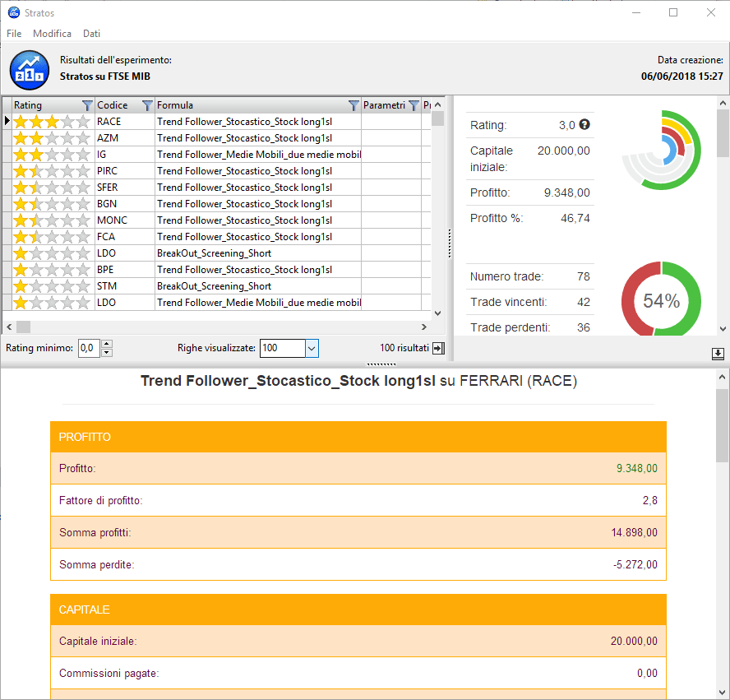730x700 pixels.
Task: Click the creation date 06/06/2018 15:27
Action: (x=682, y=76)
